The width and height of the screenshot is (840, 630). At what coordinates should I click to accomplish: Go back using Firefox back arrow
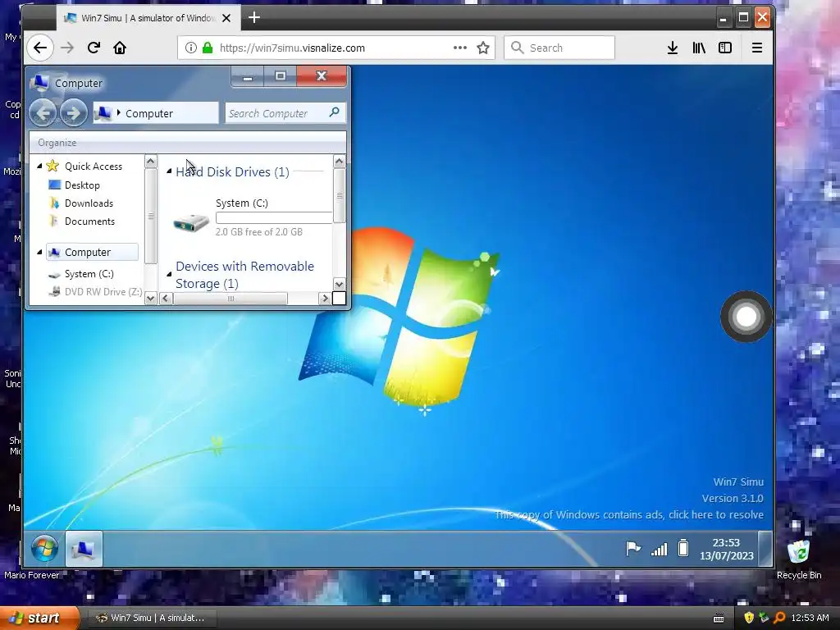point(40,48)
